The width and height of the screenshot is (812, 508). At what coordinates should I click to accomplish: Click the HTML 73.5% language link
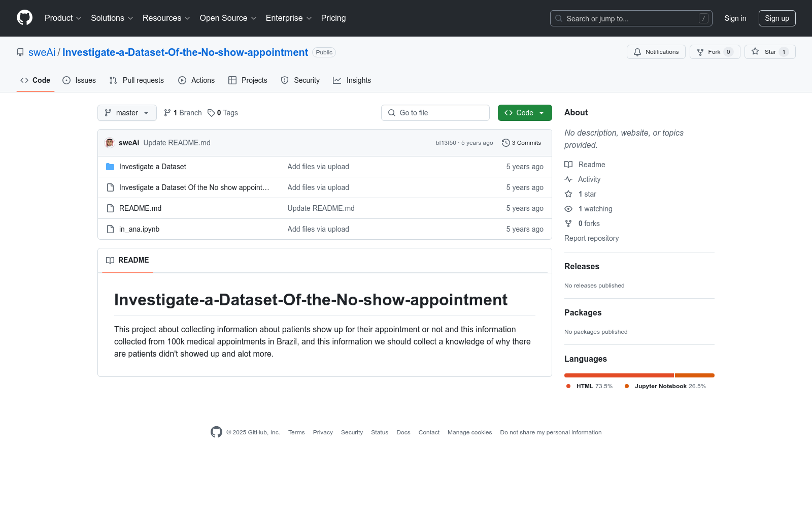[x=590, y=386]
